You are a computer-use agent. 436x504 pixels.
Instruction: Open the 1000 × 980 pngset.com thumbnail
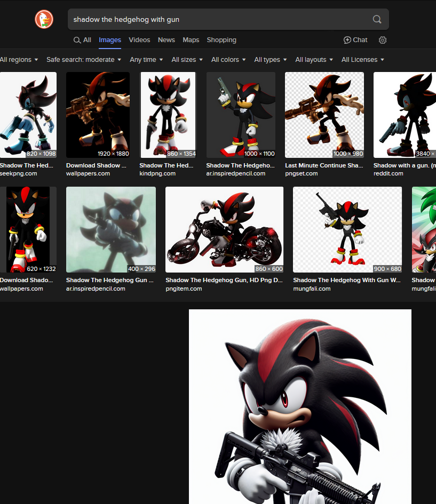(324, 115)
